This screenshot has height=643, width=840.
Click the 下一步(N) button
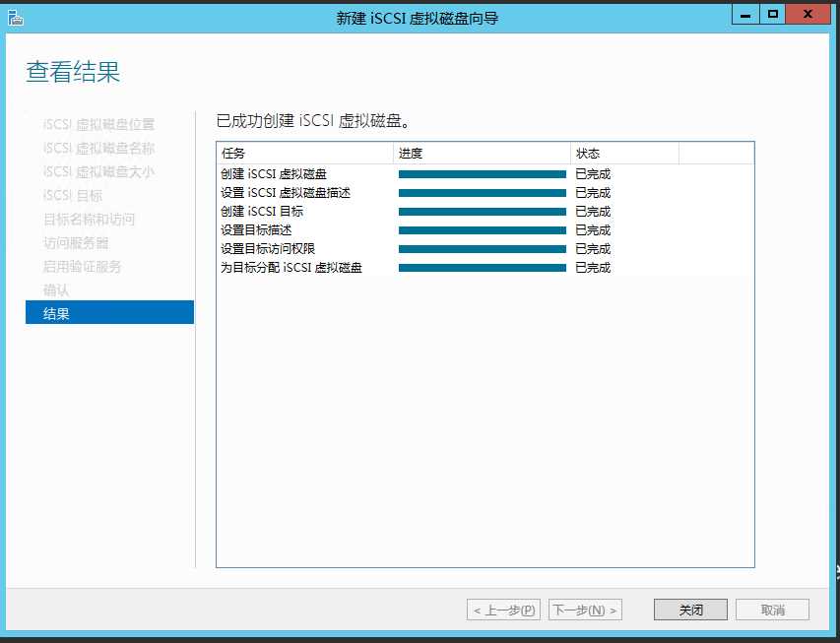pyautogui.click(x=585, y=610)
